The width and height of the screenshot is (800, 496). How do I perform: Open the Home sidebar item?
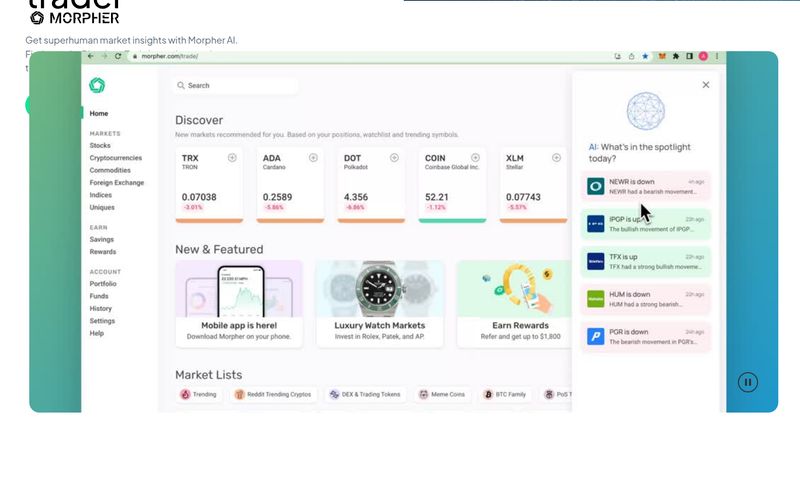click(99, 113)
